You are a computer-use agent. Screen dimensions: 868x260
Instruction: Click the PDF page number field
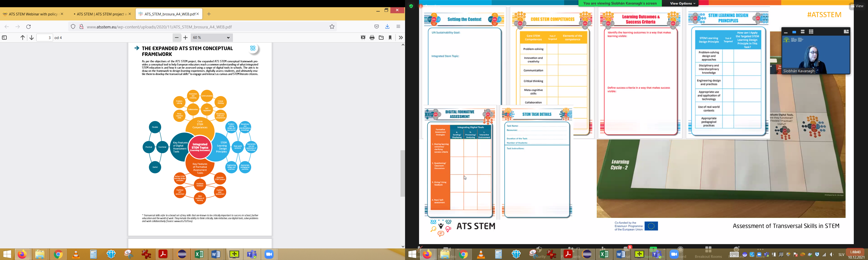45,38
